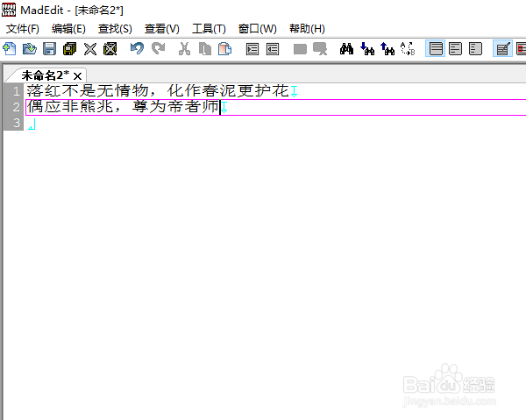The width and height of the screenshot is (526, 420).
Task: Paste from clipboard icon
Action: coord(224,49)
